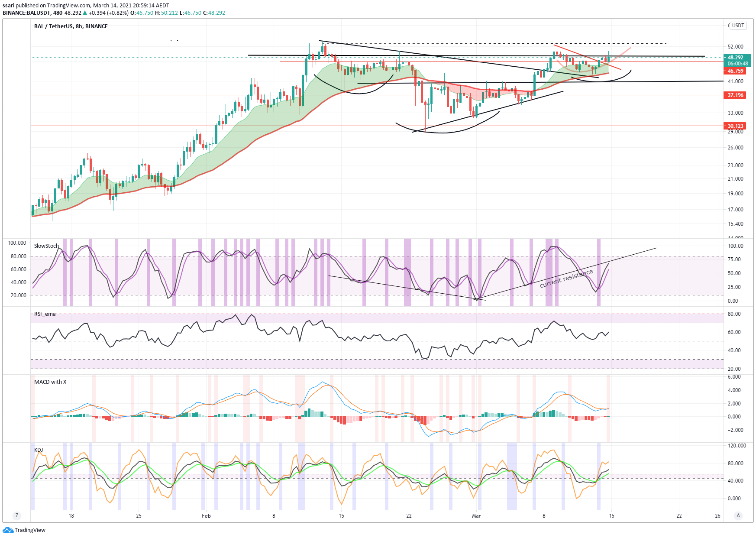Open the USDT currency selector
The image size is (756, 538).
[738, 26]
